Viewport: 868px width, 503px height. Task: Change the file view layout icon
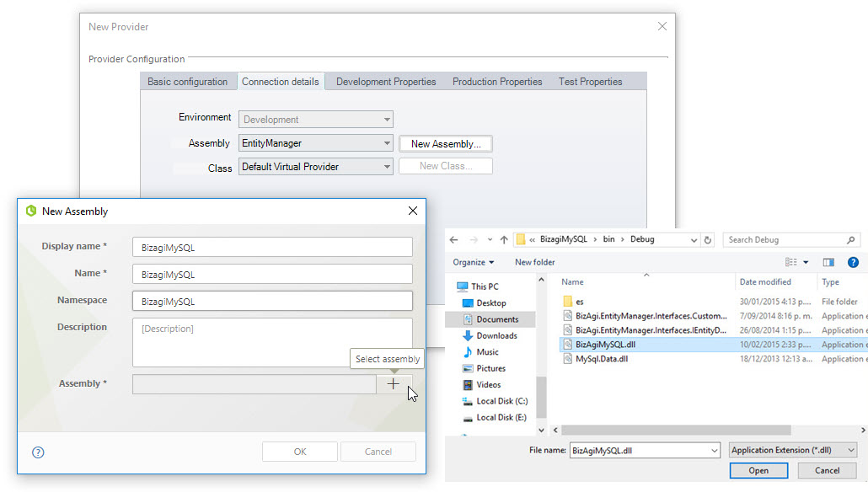point(791,262)
